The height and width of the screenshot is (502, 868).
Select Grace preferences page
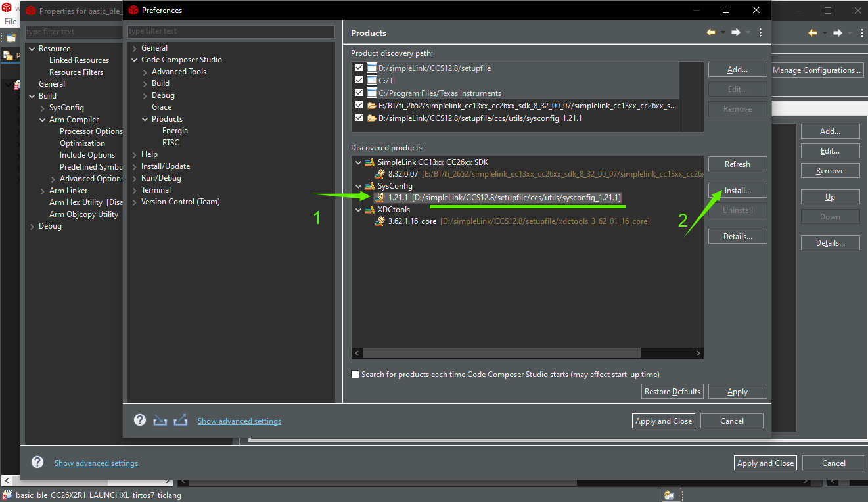coord(162,107)
